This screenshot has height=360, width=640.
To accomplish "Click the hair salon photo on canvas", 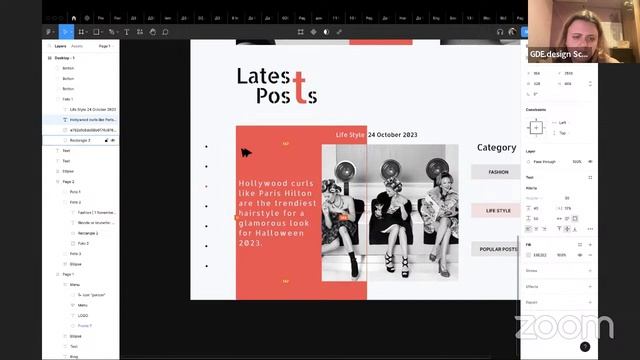I will click(390, 212).
